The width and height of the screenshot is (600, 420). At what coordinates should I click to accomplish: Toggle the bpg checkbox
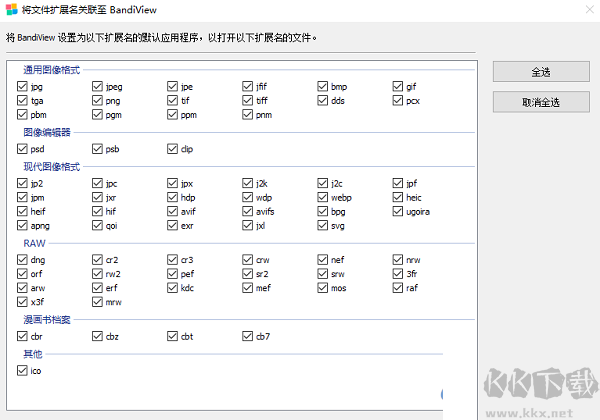(x=323, y=211)
